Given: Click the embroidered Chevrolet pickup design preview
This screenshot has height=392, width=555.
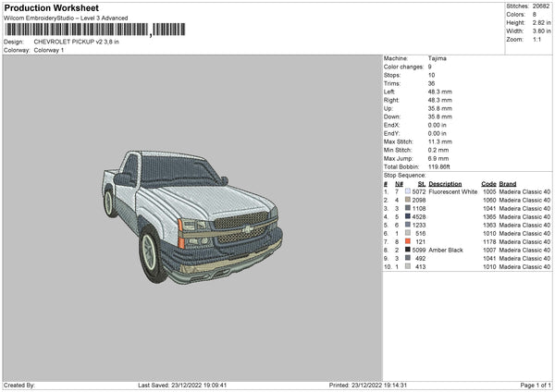Looking at the screenshot, I should tap(192, 216).
